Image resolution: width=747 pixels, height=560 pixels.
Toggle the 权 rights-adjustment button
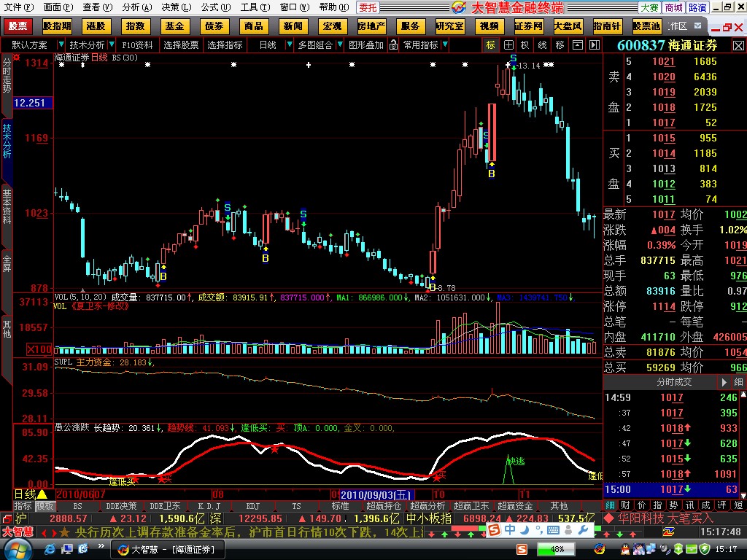tap(525, 44)
